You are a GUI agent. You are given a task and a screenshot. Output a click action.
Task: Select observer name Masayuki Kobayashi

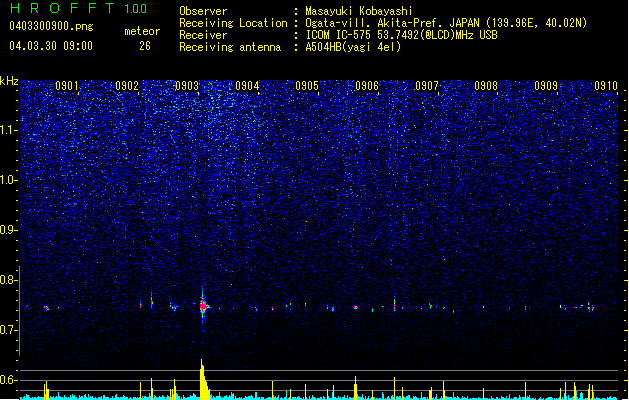click(359, 11)
